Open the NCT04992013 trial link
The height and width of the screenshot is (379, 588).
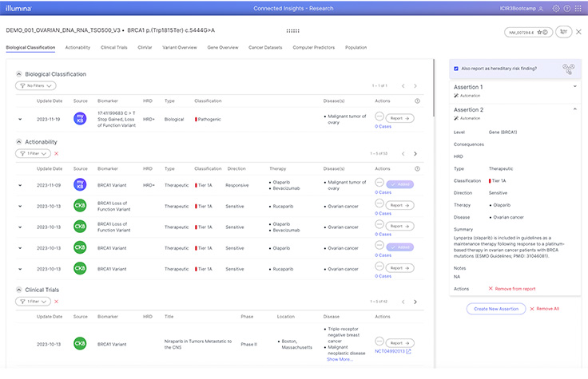pos(391,351)
